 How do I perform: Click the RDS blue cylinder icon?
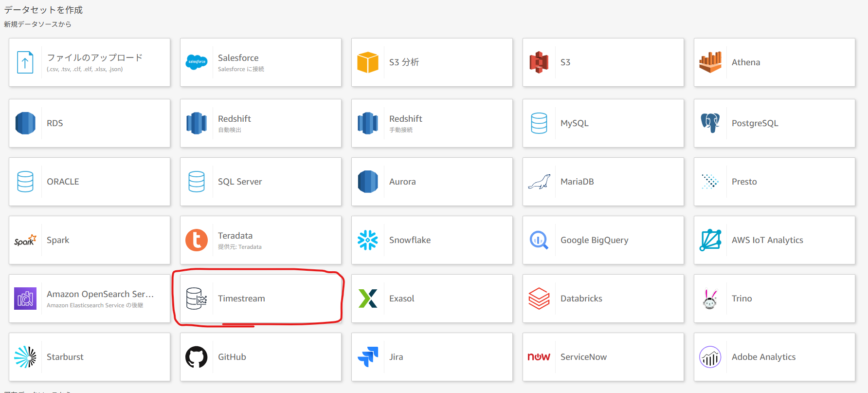point(25,123)
